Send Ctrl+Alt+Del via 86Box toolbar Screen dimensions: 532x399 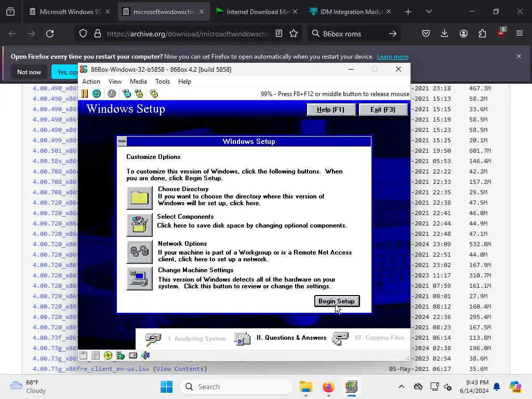point(127,94)
